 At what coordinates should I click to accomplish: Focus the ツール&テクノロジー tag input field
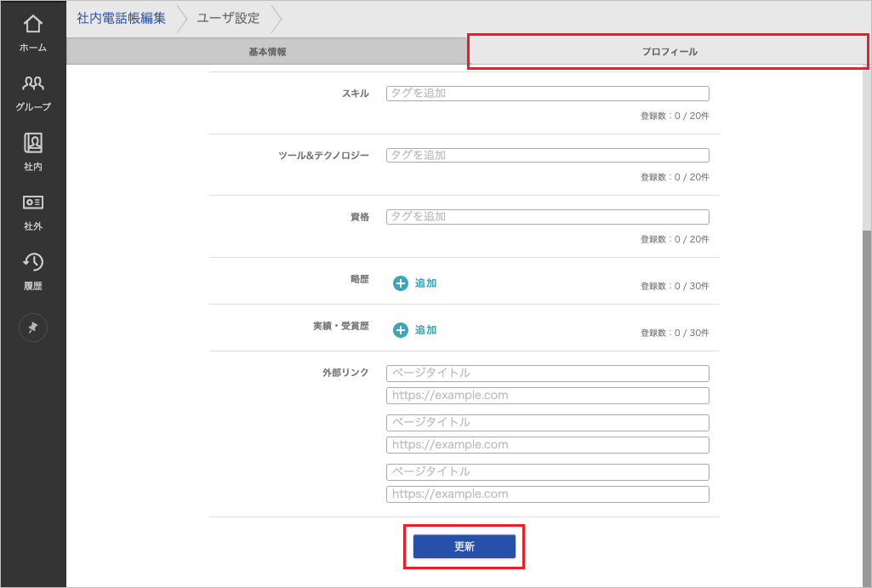point(547,156)
